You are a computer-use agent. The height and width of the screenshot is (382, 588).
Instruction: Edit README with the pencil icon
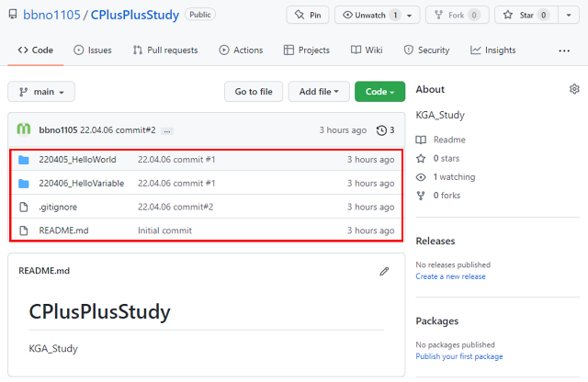(x=384, y=272)
